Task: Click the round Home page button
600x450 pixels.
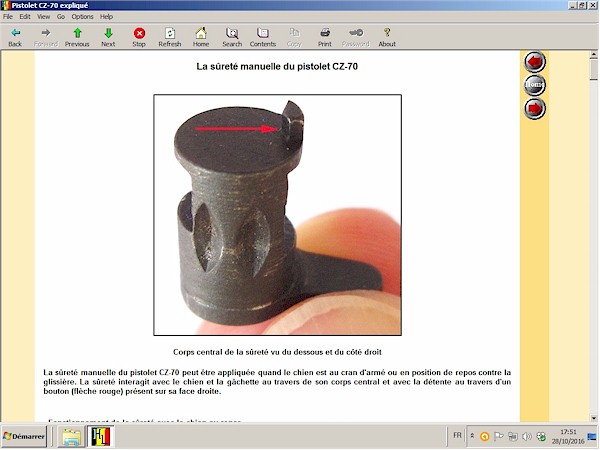Action: pyautogui.click(x=535, y=85)
